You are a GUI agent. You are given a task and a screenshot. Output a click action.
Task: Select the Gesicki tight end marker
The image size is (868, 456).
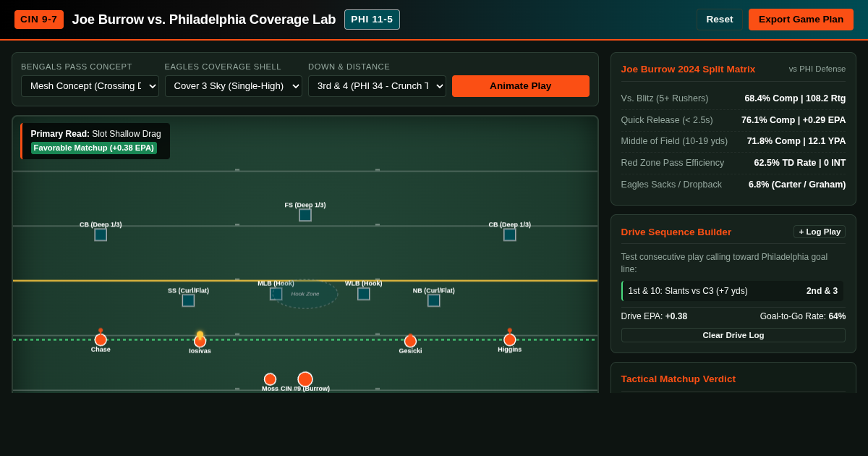click(410, 341)
